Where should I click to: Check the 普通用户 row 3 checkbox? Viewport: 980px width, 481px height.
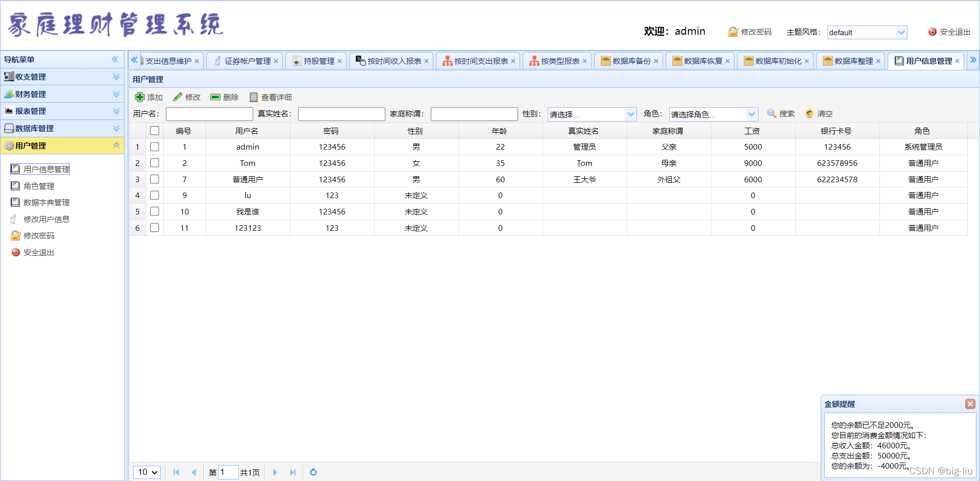point(155,179)
